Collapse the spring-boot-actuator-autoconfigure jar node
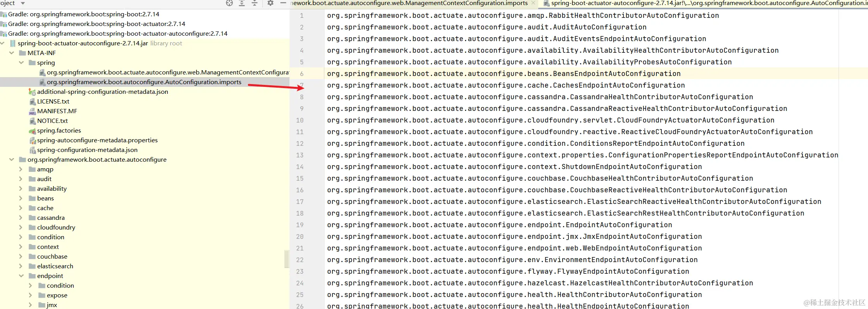The width and height of the screenshot is (868, 309). tap(2, 43)
